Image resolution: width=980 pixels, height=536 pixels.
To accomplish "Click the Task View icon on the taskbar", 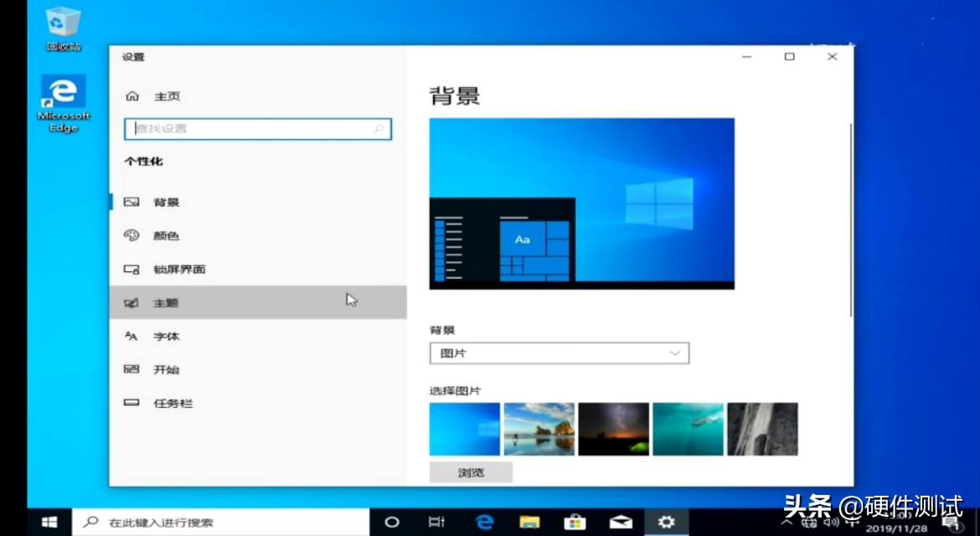I will pyautogui.click(x=436, y=521).
